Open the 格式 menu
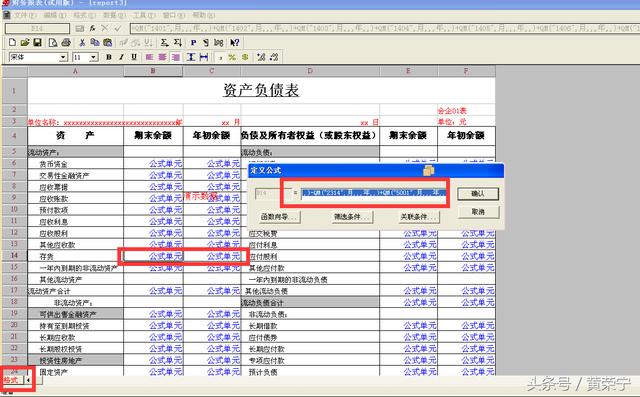Screen dimensions: 640x397 point(84,15)
